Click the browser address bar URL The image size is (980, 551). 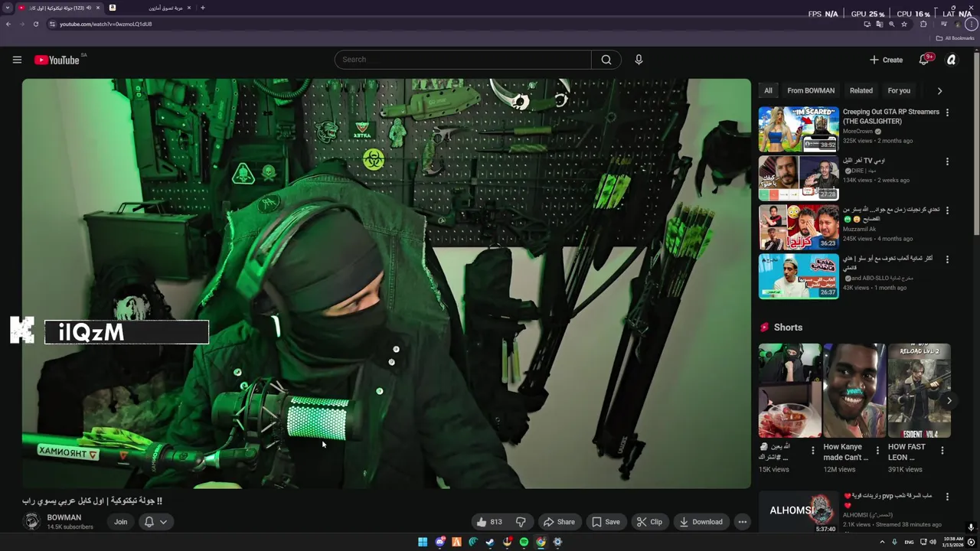click(x=106, y=24)
